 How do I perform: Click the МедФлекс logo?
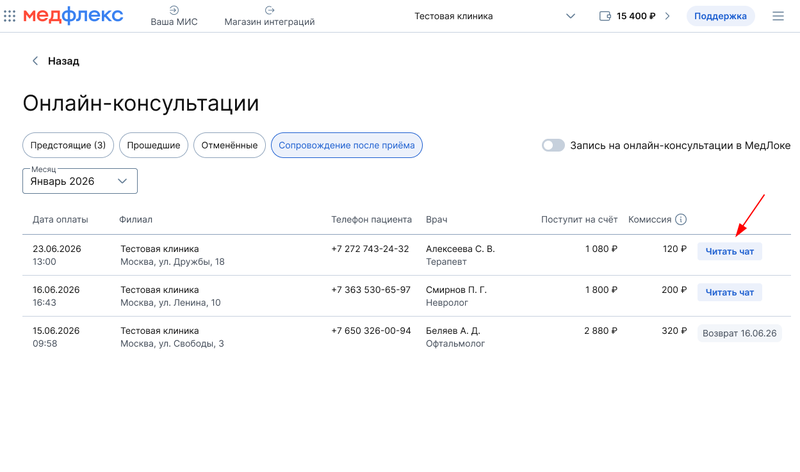point(73,15)
